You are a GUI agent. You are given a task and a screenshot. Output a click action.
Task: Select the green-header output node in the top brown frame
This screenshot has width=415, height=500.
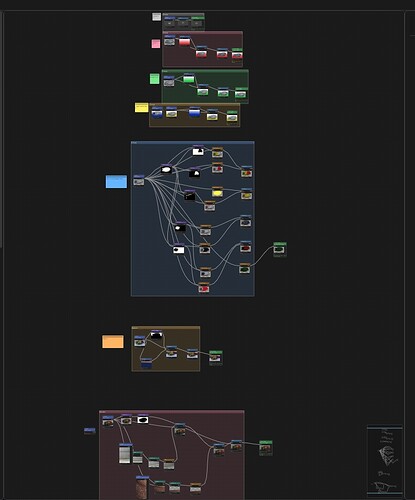click(x=232, y=116)
